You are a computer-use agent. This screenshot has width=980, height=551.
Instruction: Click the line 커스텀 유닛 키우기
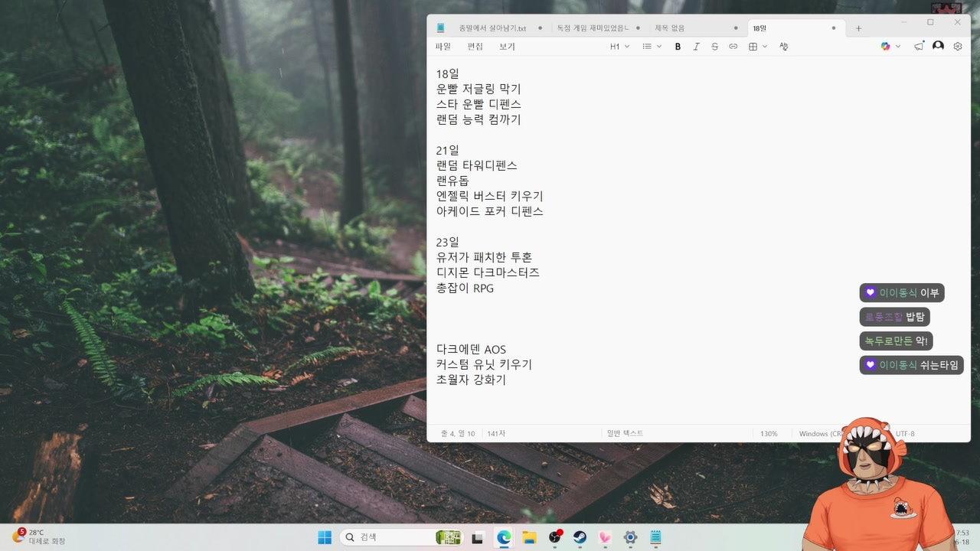pyautogui.click(x=485, y=365)
